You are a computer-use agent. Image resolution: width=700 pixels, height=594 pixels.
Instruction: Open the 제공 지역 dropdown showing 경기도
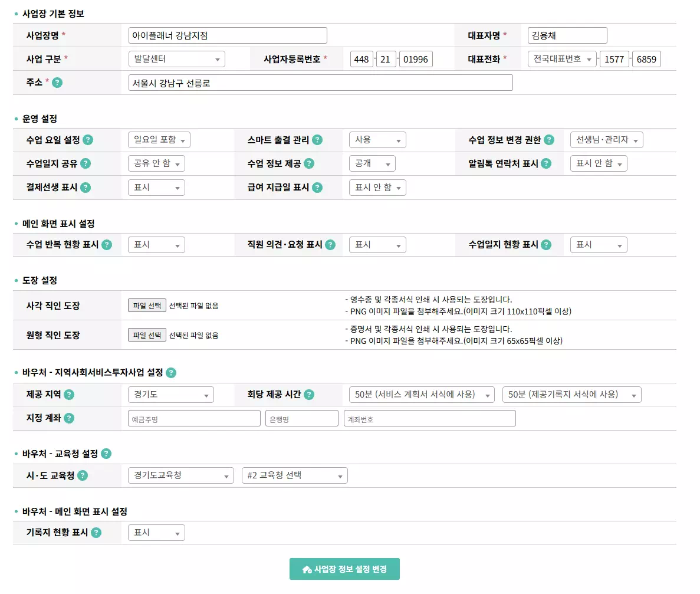click(x=170, y=394)
